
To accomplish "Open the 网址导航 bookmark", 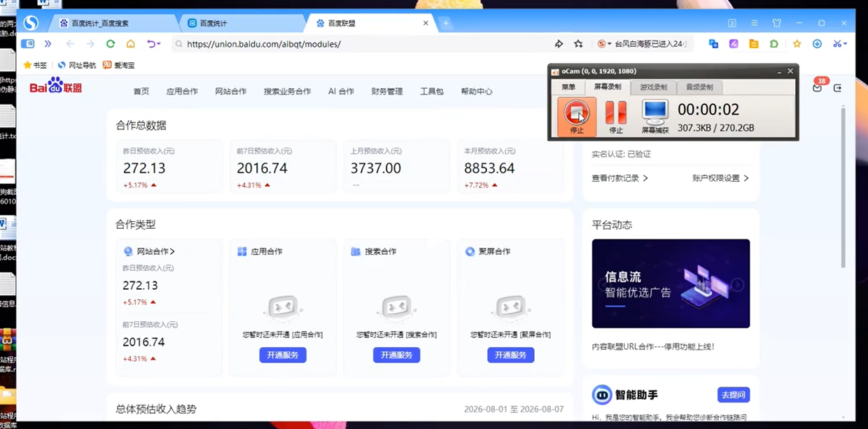I will (77, 65).
